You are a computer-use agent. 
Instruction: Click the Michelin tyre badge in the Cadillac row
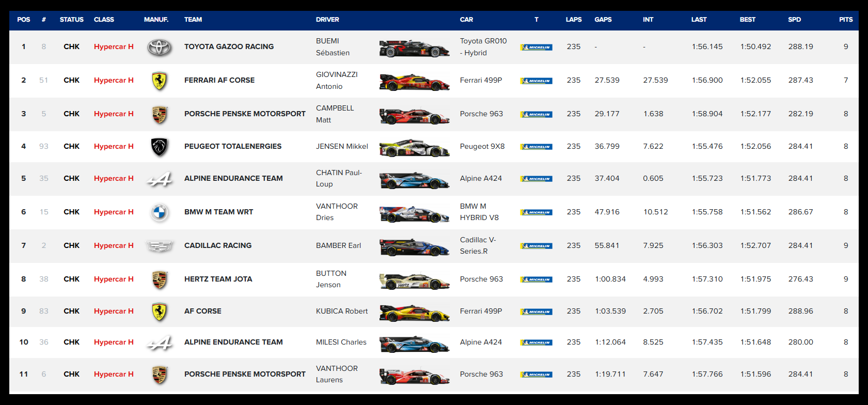coord(536,246)
